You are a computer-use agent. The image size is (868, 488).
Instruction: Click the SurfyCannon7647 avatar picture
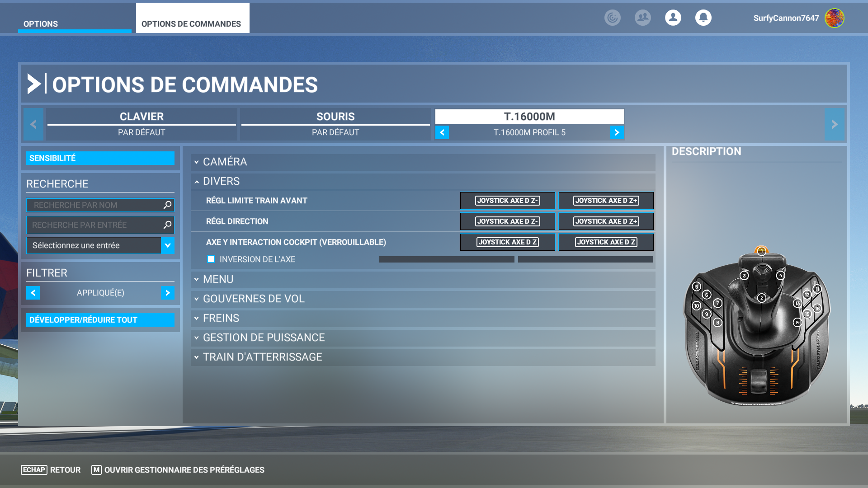(834, 18)
